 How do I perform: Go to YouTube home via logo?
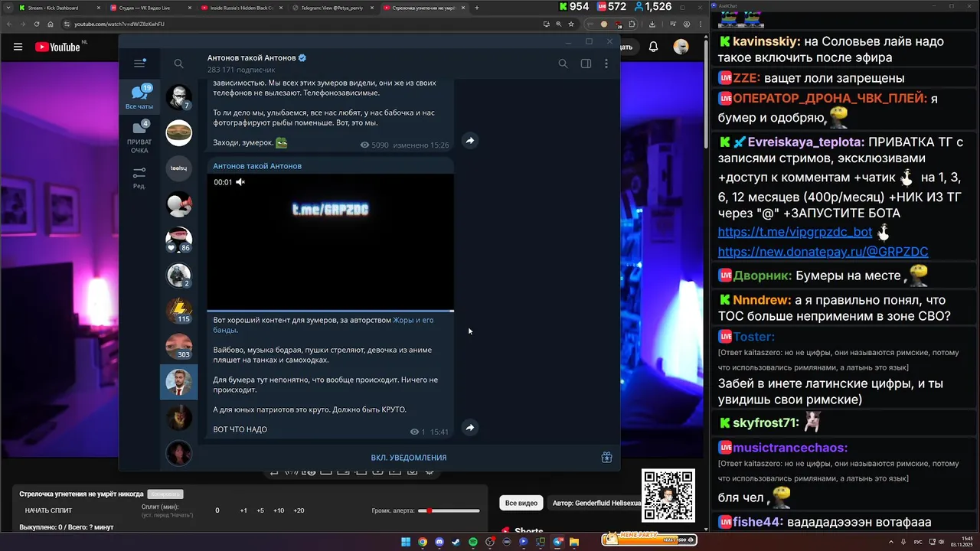tap(57, 47)
